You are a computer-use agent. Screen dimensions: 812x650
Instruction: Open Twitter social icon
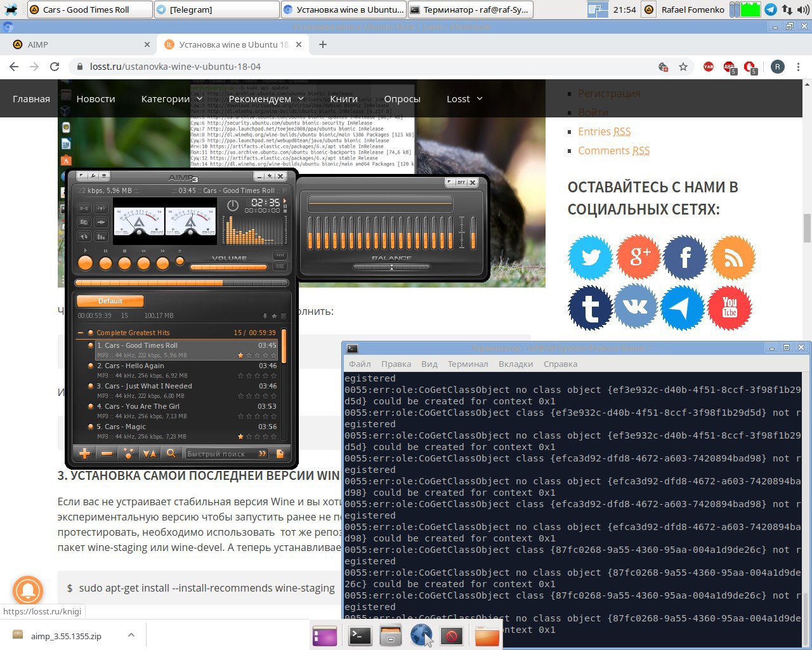click(591, 257)
